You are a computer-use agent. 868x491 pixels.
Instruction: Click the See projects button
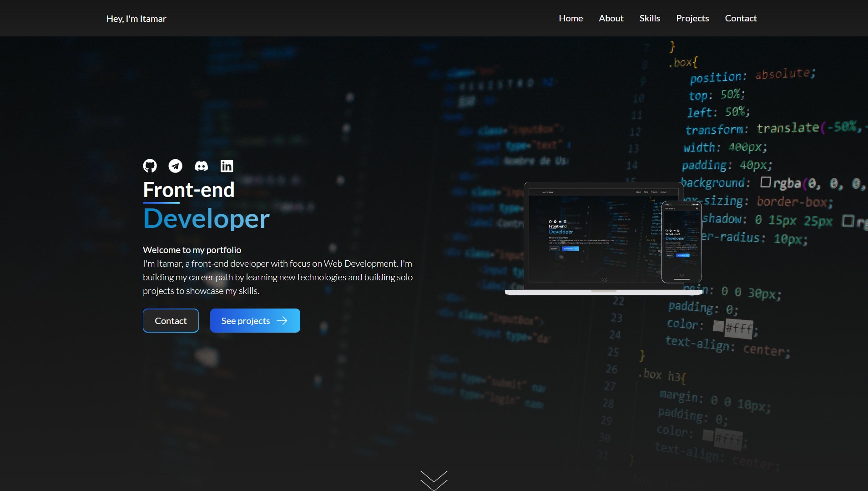[x=255, y=321]
